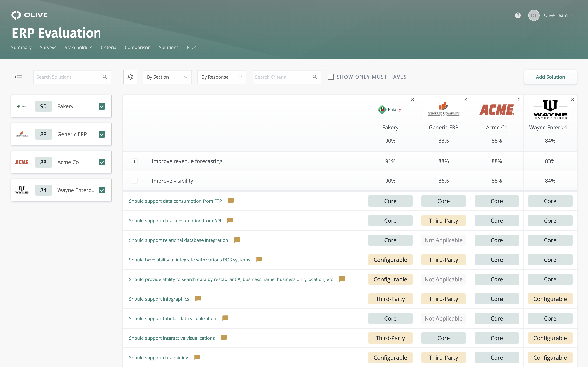
Task: Click the magnifier in Search Criteria
Action: [x=315, y=77]
